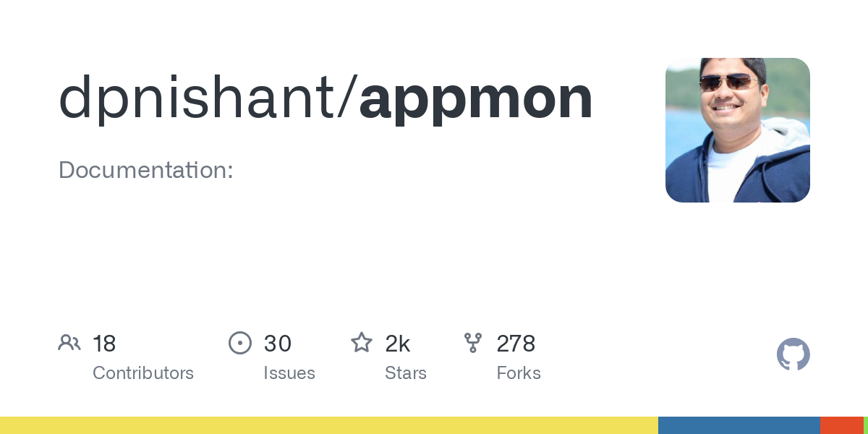Open the dpnishant profile avatar photo
Screen dimensions: 868x434
[x=737, y=130]
